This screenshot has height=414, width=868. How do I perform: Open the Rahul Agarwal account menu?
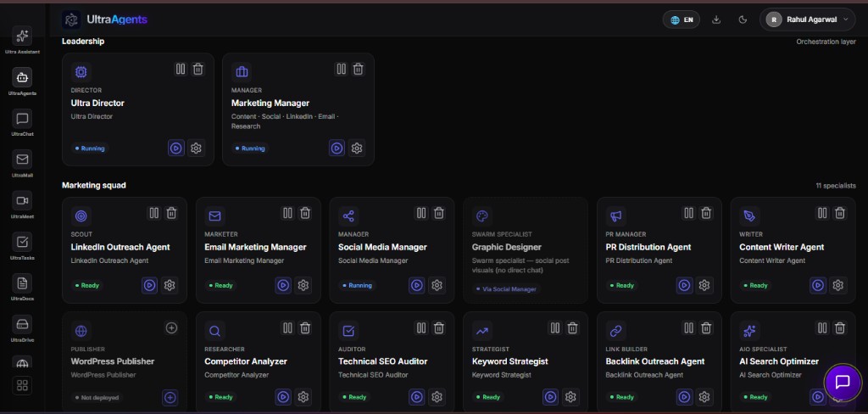[x=808, y=20]
